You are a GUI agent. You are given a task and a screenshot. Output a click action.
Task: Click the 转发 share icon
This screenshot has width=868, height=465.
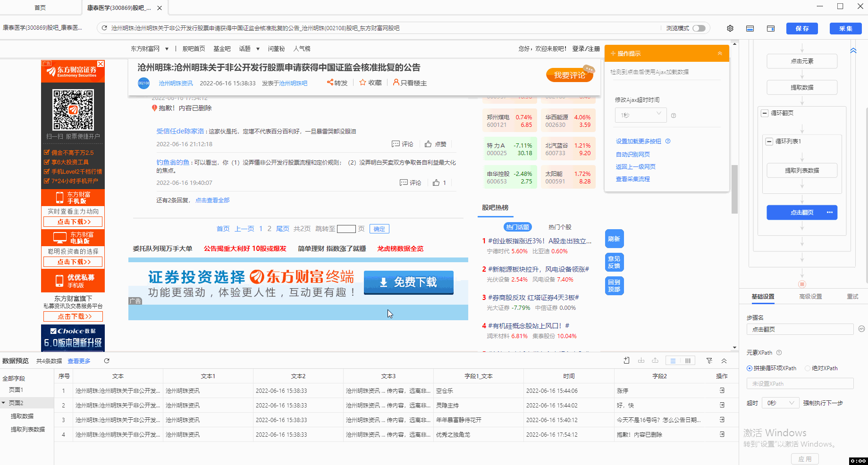(330, 83)
